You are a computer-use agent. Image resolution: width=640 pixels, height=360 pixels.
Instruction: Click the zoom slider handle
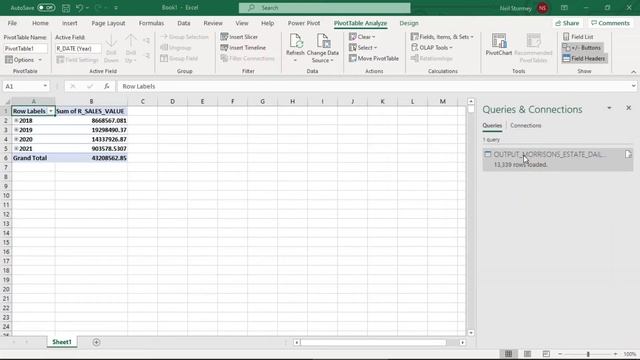click(588, 354)
